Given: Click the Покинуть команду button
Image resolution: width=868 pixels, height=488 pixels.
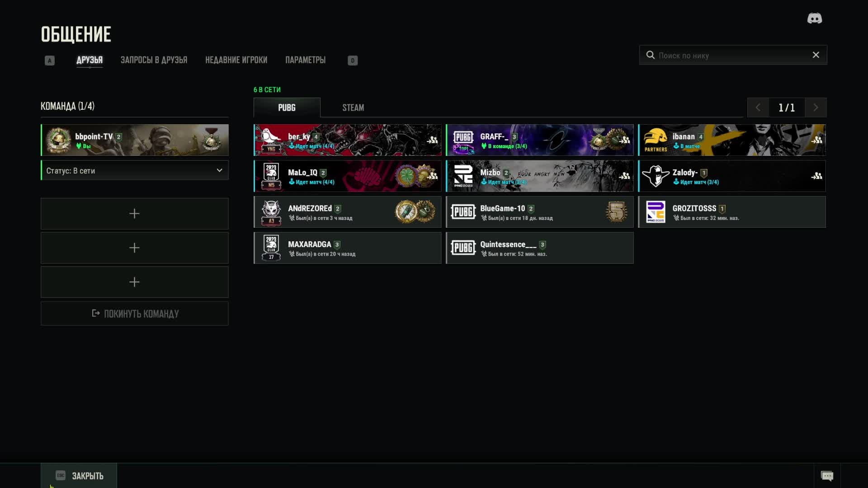Looking at the screenshot, I should coord(135,314).
